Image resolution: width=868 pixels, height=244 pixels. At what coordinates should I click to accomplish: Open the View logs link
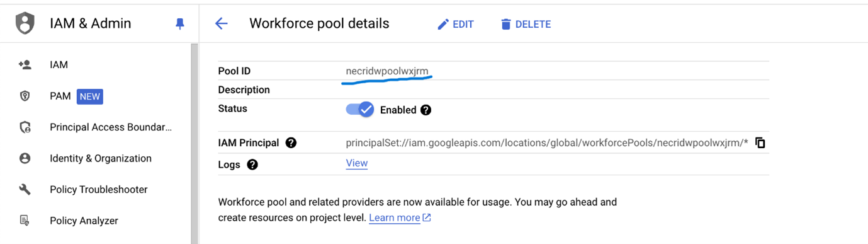click(357, 163)
